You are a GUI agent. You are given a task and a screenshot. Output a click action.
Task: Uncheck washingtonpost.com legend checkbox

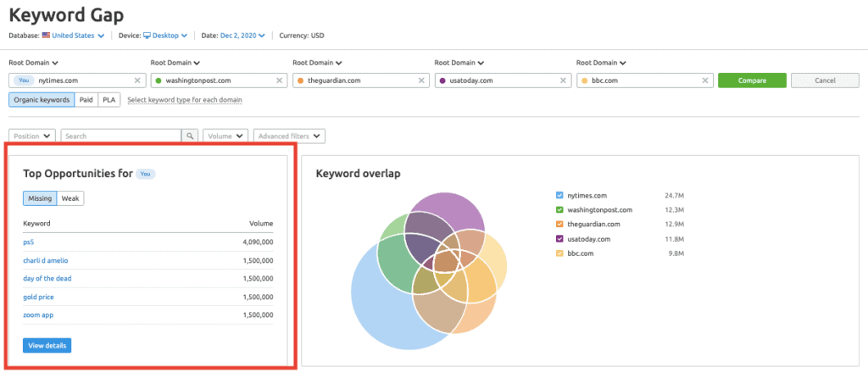click(559, 209)
